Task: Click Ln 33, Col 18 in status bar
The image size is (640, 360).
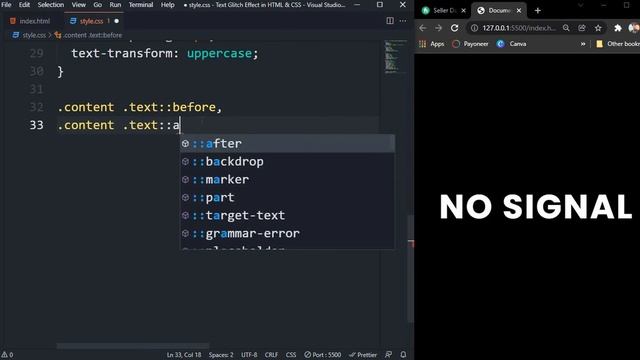Action: coord(184,355)
